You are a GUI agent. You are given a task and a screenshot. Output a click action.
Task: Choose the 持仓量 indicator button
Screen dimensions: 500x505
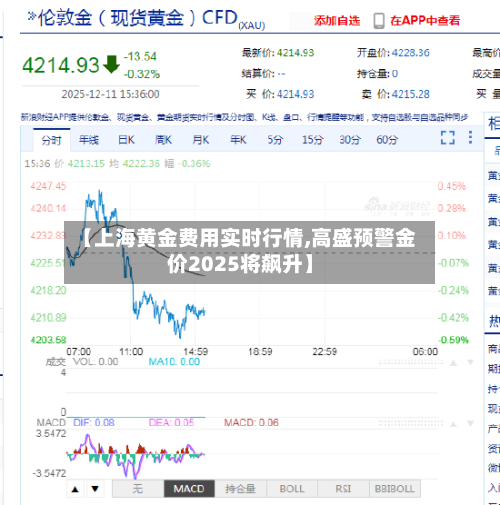tap(240, 489)
